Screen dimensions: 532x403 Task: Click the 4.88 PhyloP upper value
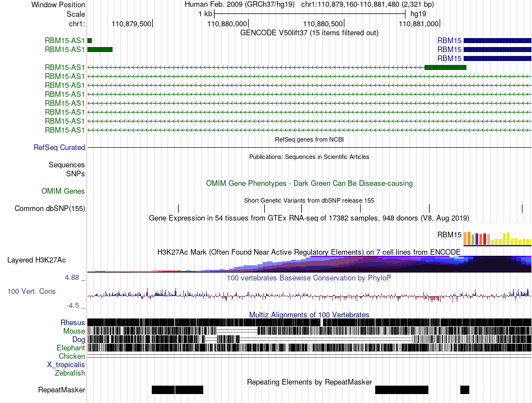[72, 278]
